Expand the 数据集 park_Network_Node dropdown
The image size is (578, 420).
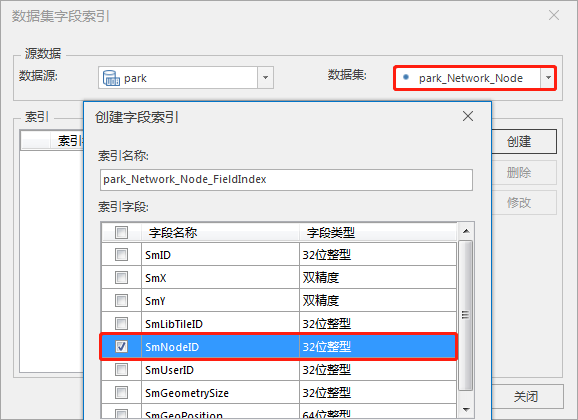[548, 78]
